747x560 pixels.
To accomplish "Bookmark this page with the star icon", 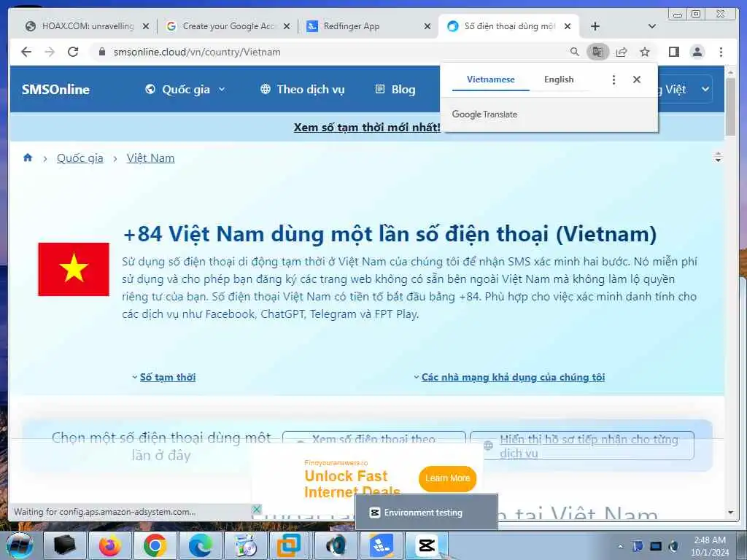I will pos(645,52).
